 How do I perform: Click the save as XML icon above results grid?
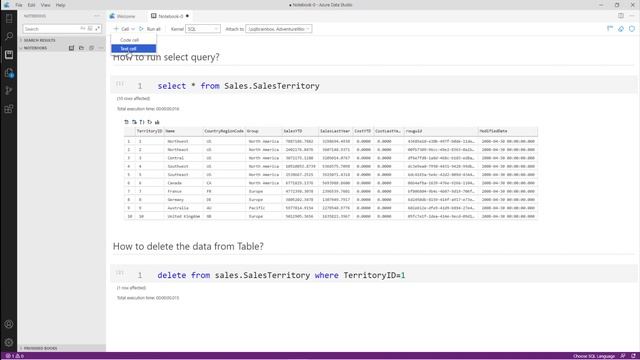(x=149, y=122)
